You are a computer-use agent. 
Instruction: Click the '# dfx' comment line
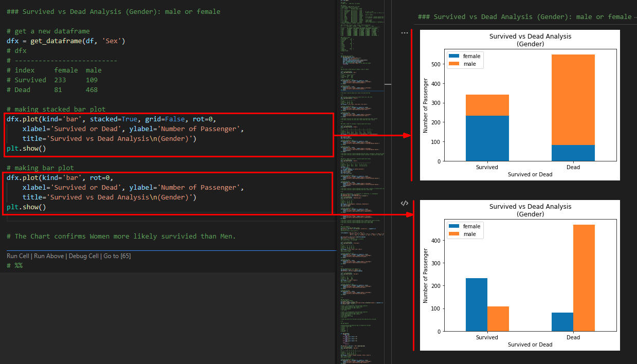[x=16, y=50]
